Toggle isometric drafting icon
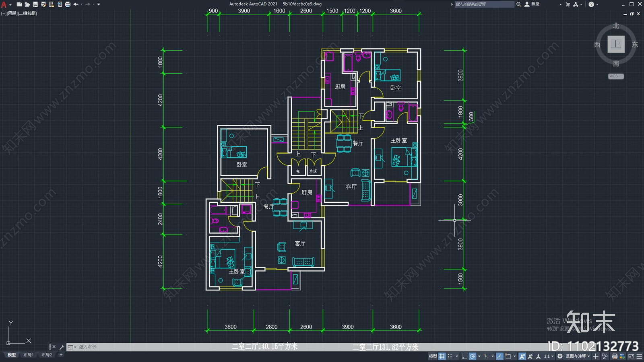 pos(486,356)
